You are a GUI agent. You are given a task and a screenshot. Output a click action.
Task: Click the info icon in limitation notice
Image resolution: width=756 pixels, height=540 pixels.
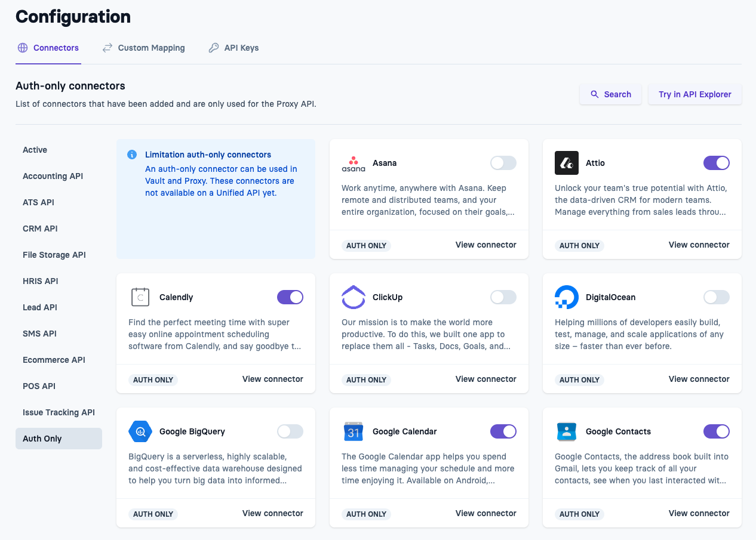[x=132, y=155]
